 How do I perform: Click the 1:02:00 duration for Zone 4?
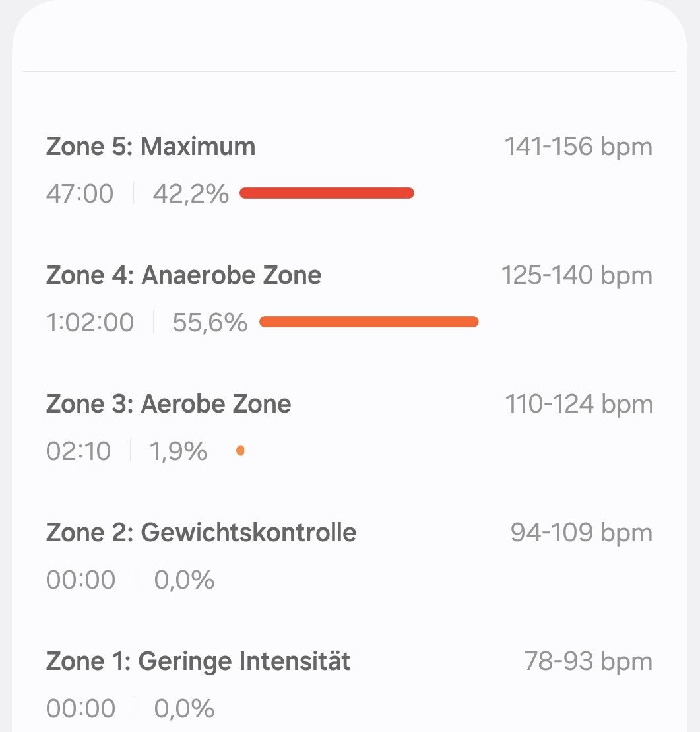click(x=90, y=323)
